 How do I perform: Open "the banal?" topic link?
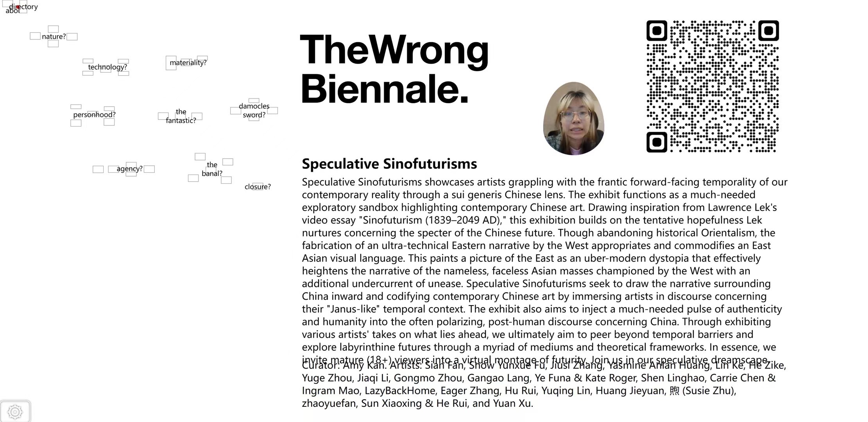click(x=212, y=169)
